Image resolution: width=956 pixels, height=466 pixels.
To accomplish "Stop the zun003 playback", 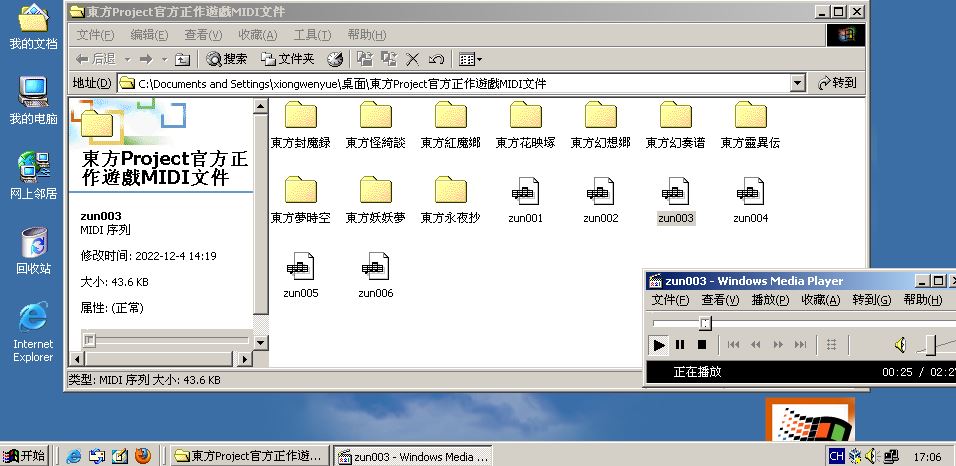I will pyautogui.click(x=701, y=345).
